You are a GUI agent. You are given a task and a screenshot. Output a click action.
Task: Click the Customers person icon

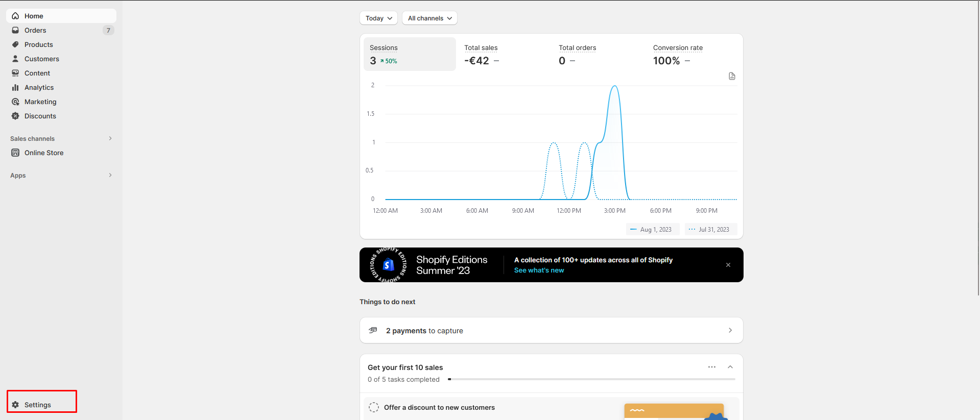click(15, 59)
